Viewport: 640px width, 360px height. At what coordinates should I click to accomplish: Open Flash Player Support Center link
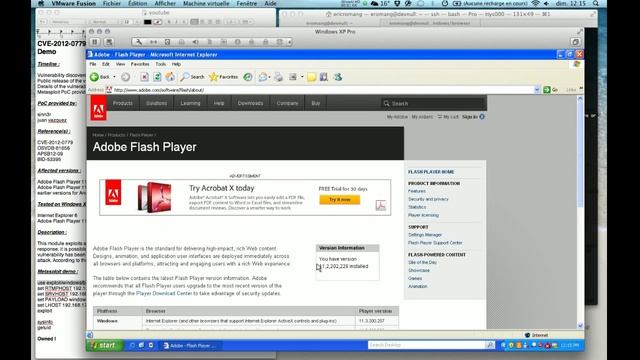tap(435, 243)
